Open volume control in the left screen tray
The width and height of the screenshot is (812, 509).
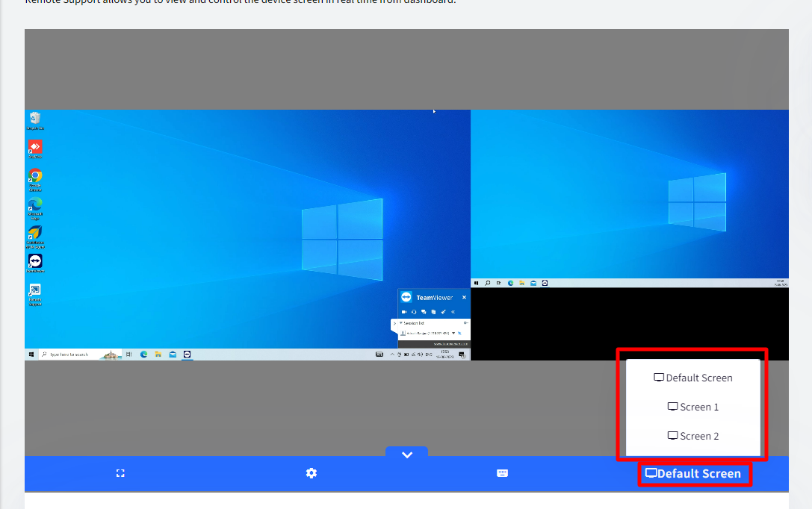[421, 355]
